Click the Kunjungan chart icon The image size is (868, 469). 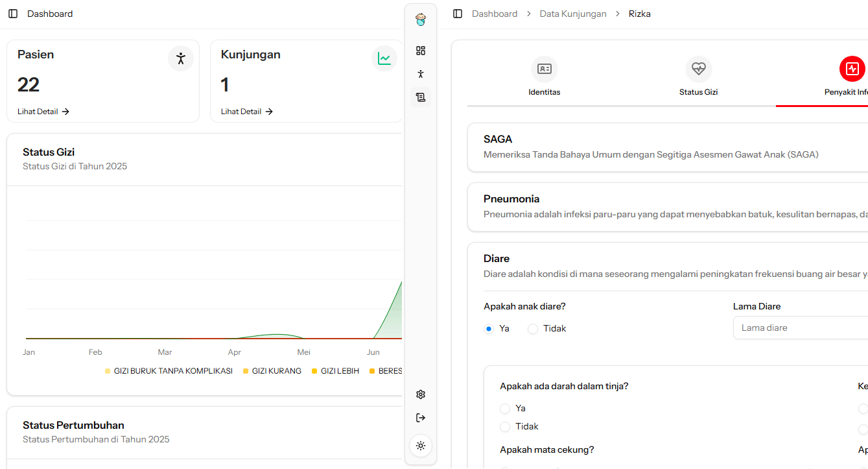coord(384,58)
